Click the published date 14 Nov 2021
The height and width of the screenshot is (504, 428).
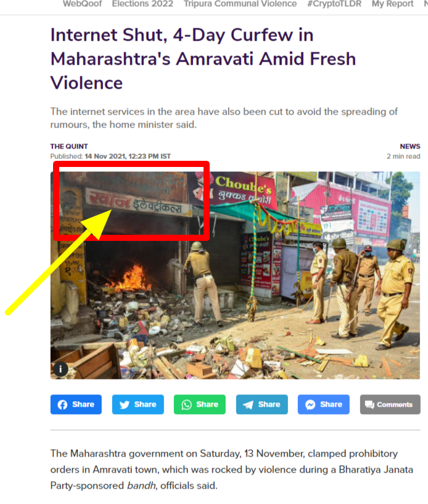105,156
